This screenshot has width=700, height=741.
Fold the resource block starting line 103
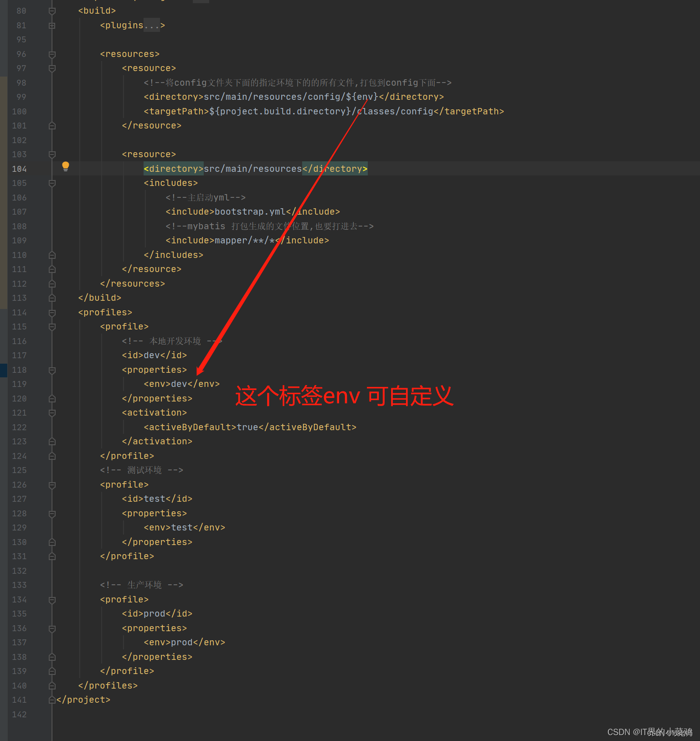tap(52, 154)
